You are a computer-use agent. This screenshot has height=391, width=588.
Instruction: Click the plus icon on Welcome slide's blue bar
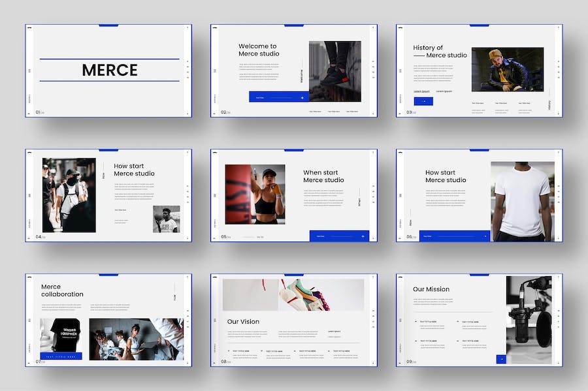click(x=302, y=97)
